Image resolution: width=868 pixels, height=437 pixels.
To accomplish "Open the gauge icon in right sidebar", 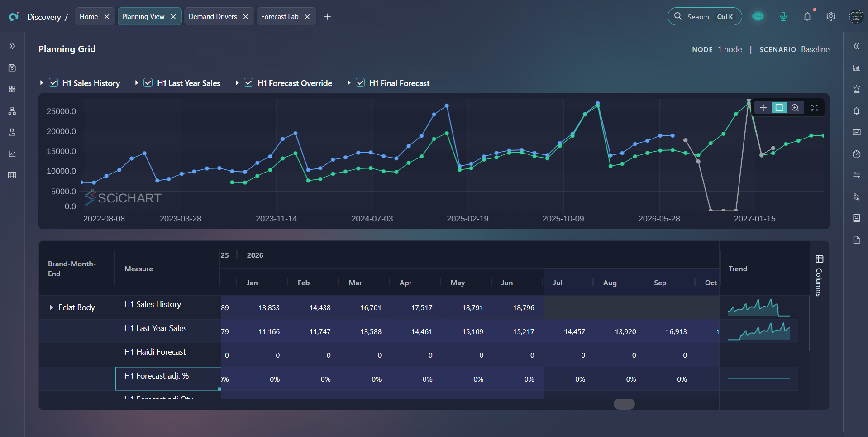I will click(x=857, y=154).
